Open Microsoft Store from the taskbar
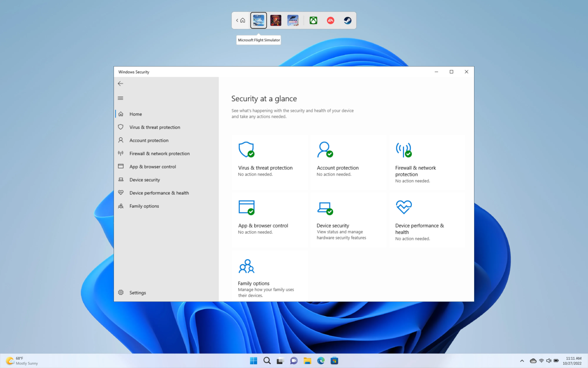The image size is (588, 368). coord(334,361)
